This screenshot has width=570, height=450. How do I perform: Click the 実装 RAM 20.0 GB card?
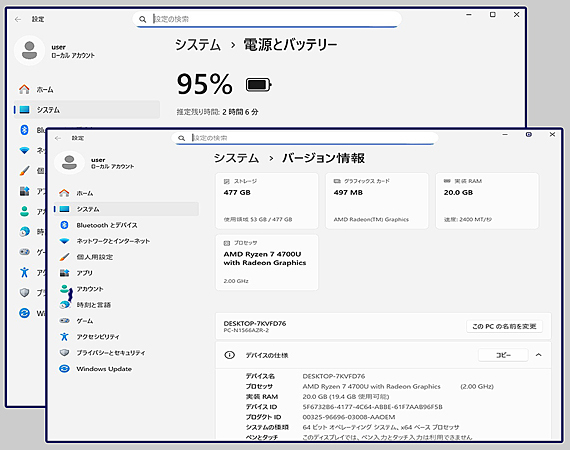pos(487,201)
